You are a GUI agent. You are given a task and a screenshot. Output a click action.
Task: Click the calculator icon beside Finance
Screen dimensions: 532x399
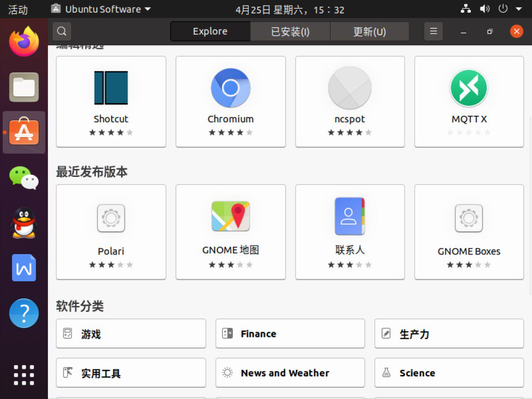pos(227,334)
